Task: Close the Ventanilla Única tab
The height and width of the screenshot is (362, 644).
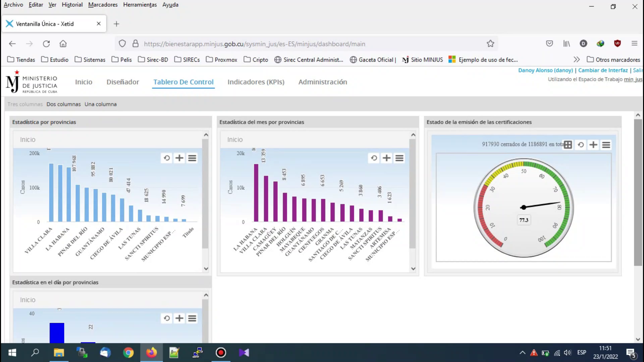Action: [99, 24]
